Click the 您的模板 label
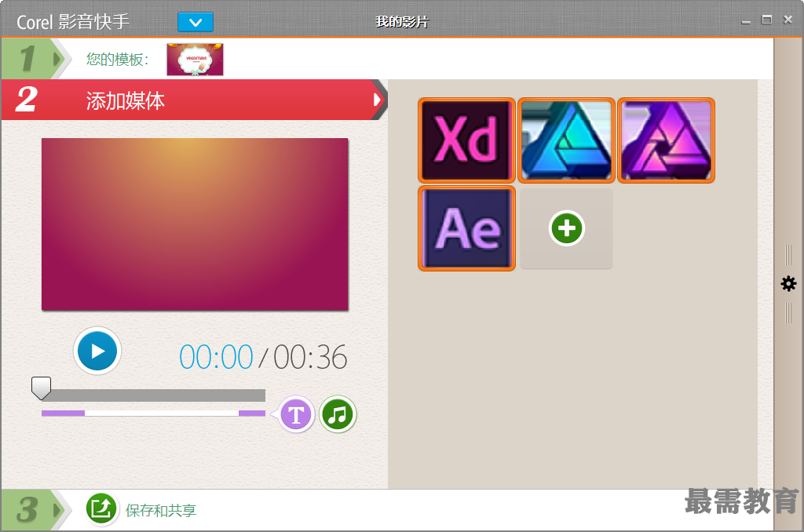Viewport: 804px width, 532px height. point(118,60)
